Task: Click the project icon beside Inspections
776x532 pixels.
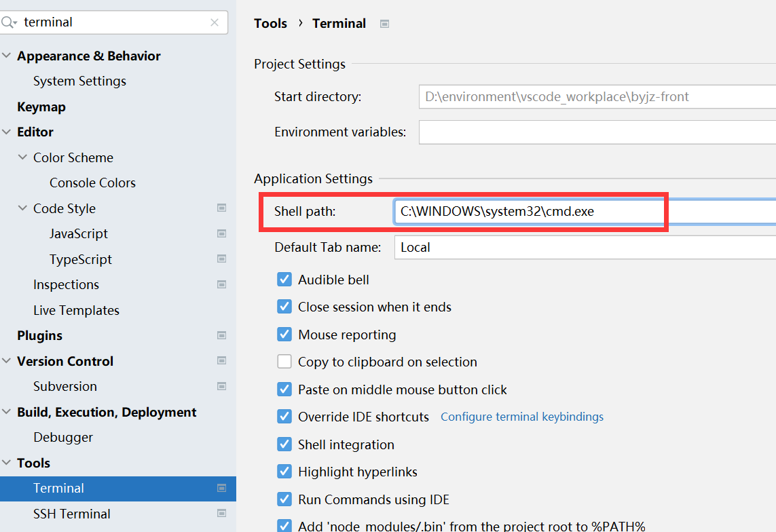Action: [x=222, y=284]
